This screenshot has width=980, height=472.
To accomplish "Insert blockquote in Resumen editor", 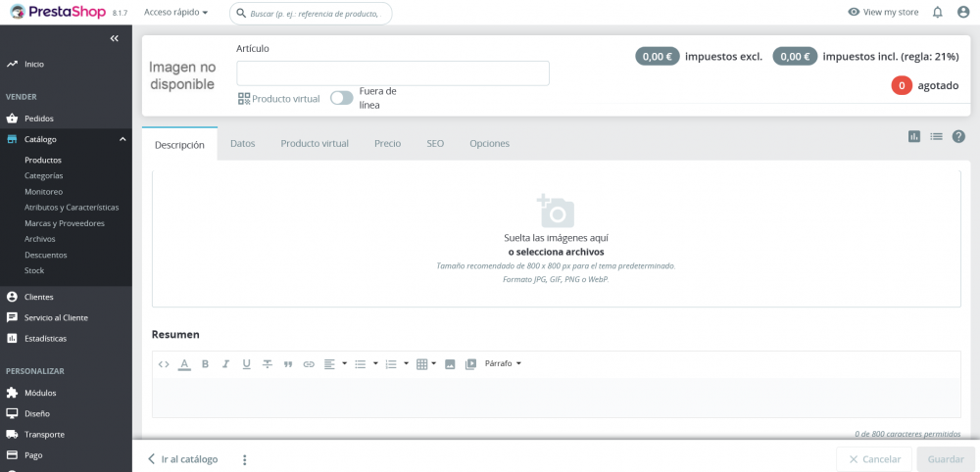I will [288, 364].
